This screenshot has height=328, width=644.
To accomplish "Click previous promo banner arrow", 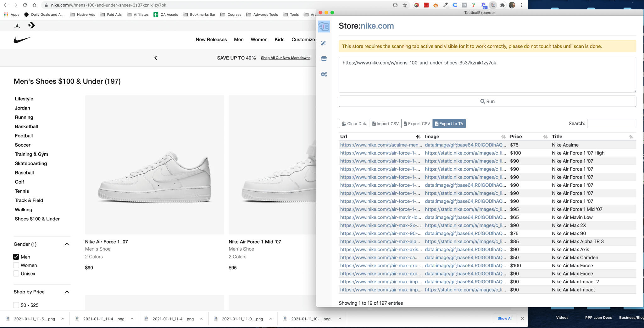I will pos(156,58).
